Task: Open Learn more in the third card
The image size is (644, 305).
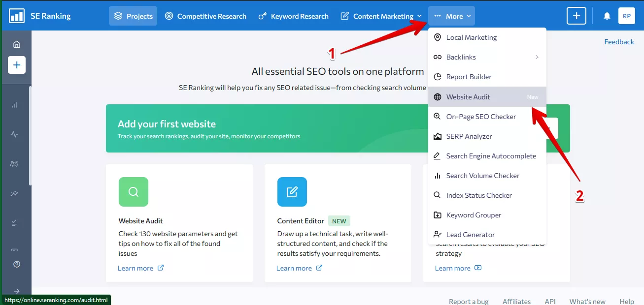Action: (458, 268)
